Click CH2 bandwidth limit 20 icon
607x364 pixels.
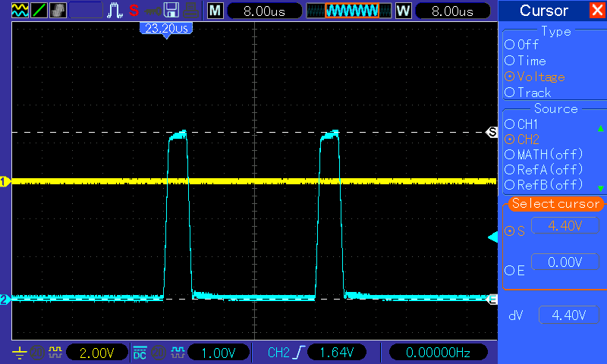(x=158, y=353)
